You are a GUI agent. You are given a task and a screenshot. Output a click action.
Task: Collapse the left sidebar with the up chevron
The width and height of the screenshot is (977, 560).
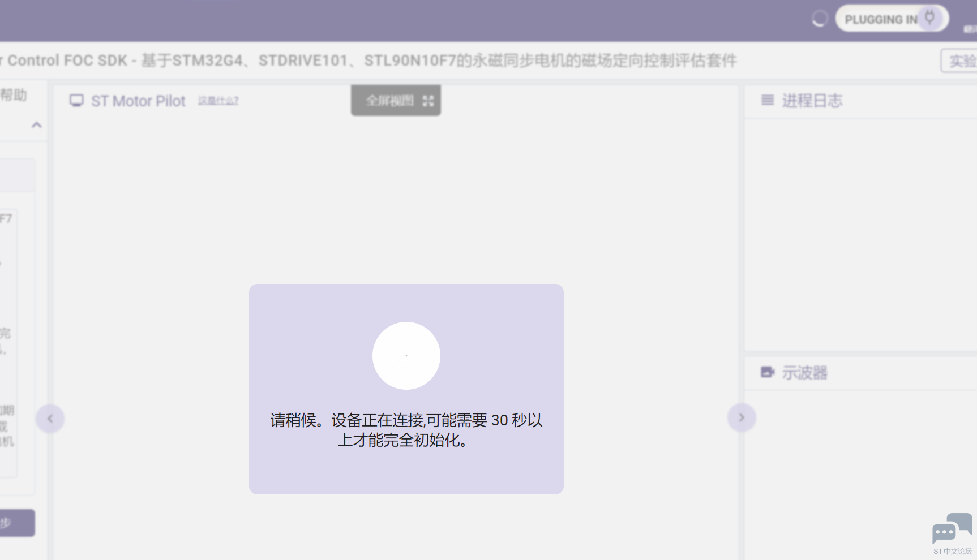click(x=37, y=125)
